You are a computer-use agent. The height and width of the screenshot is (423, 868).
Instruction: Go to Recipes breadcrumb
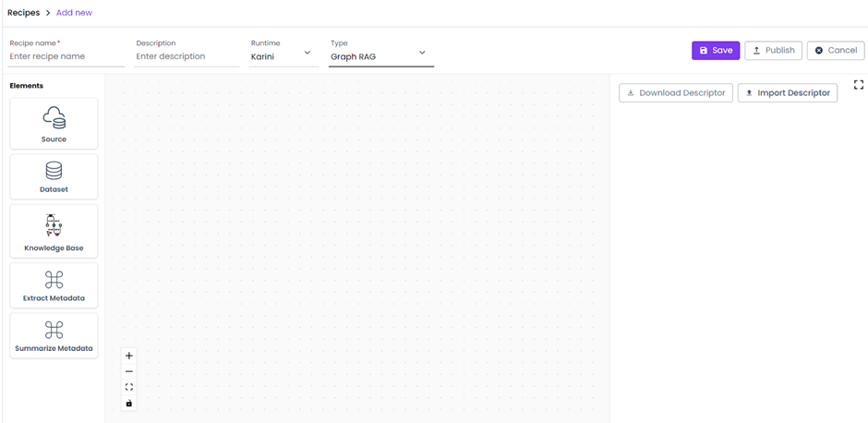click(23, 13)
